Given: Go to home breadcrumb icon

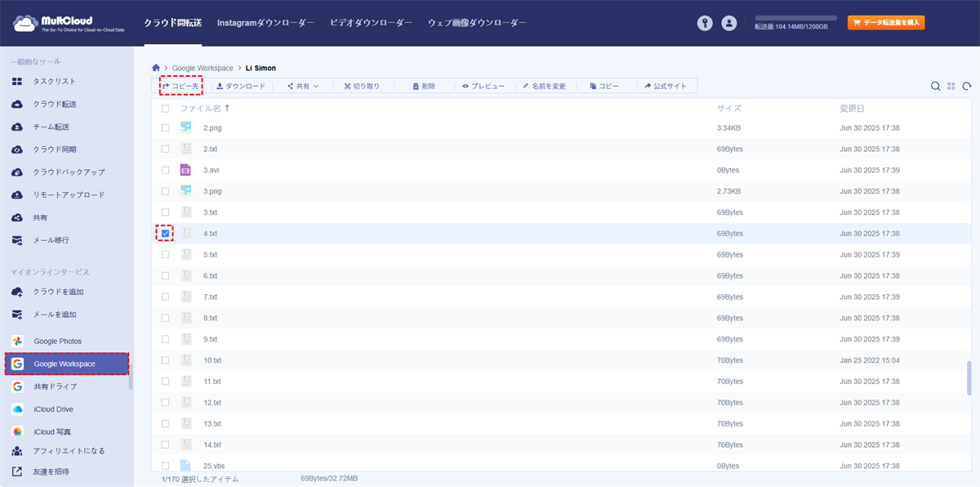Looking at the screenshot, I should [156, 68].
